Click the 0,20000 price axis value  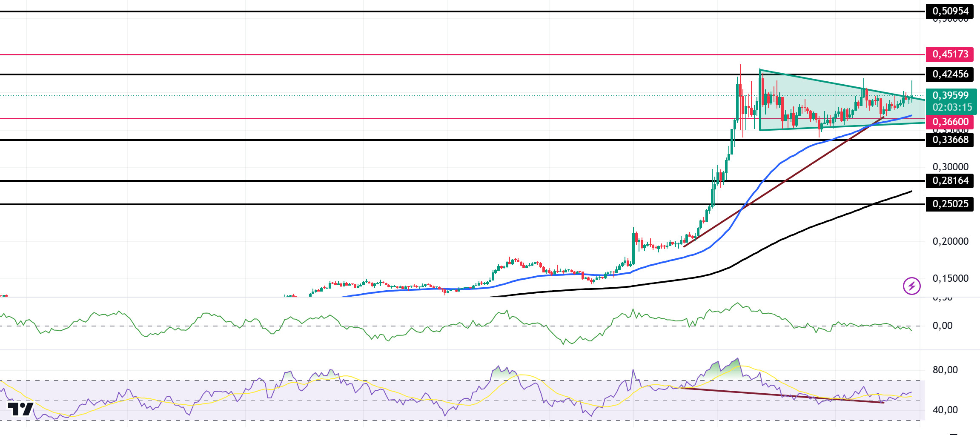(950, 241)
